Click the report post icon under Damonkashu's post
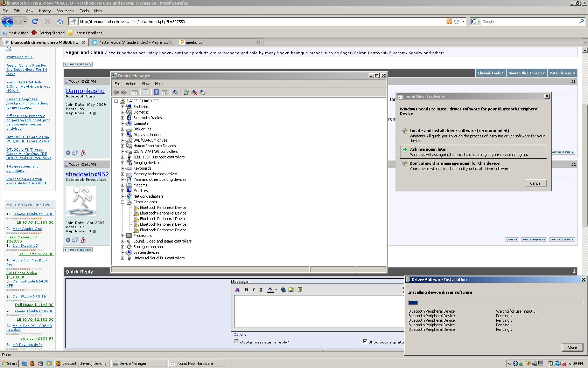The height and width of the screenshot is (368, 588). tap(83, 153)
